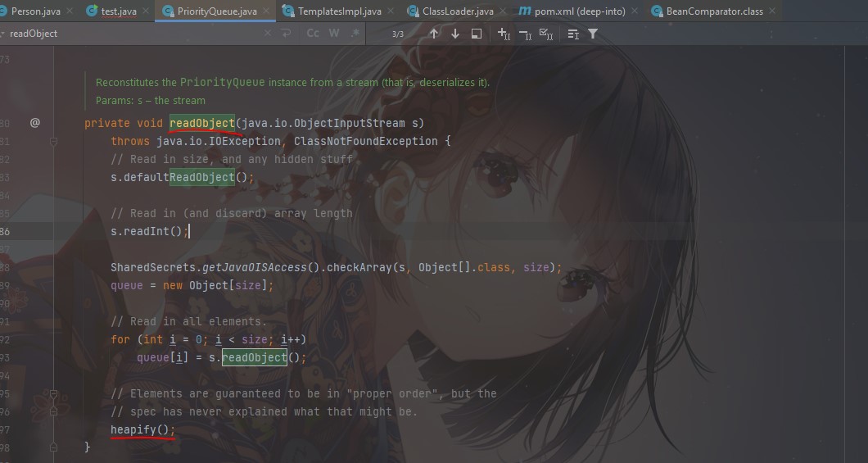The width and height of the screenshot is (868, 463).
Task: Click "Read in (and discard) array length" comment
Action: coord(232,213)
